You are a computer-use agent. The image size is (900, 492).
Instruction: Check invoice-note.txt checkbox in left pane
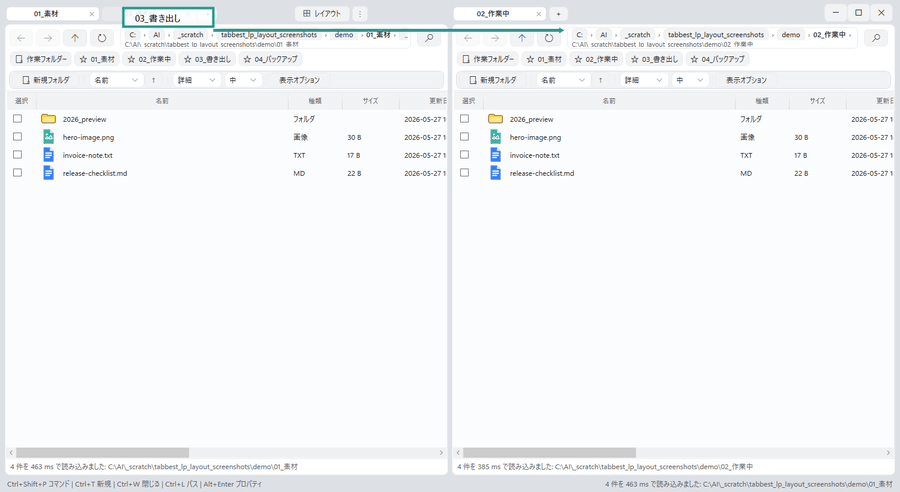18,154
